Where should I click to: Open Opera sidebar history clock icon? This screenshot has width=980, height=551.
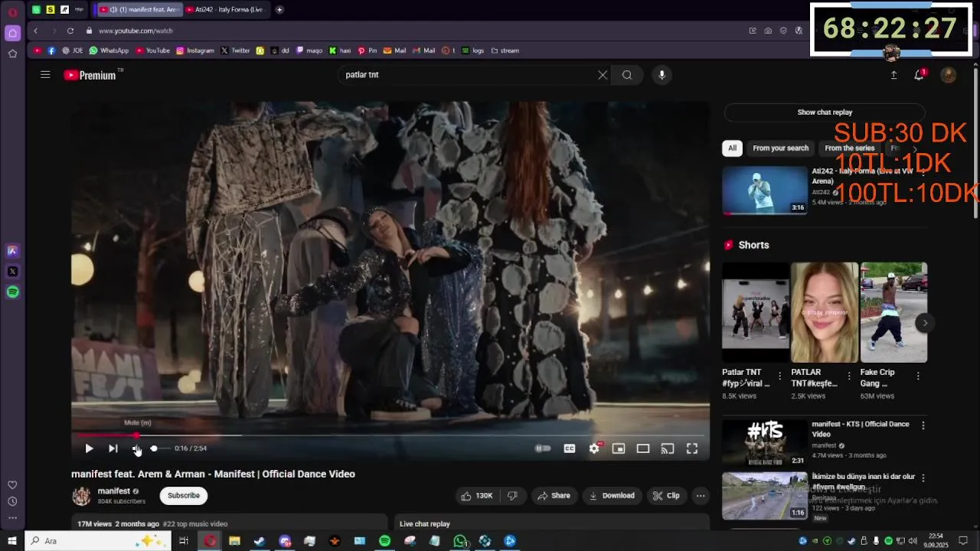[x=12, y=502]
